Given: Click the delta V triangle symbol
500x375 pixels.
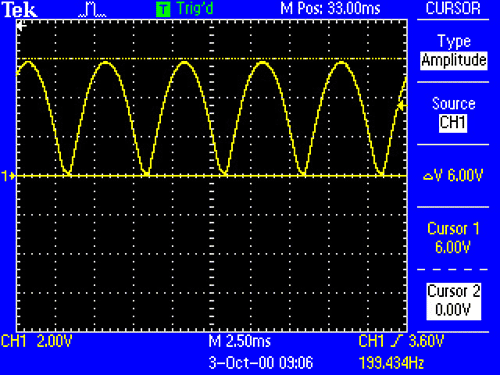Looking at the screenshot, I should coord(428,177).
